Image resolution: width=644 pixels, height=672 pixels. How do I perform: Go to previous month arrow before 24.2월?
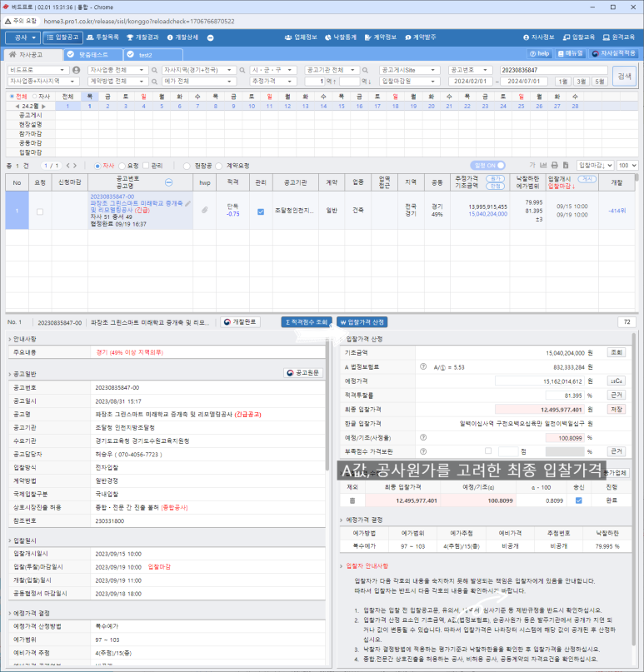point(17,107)
